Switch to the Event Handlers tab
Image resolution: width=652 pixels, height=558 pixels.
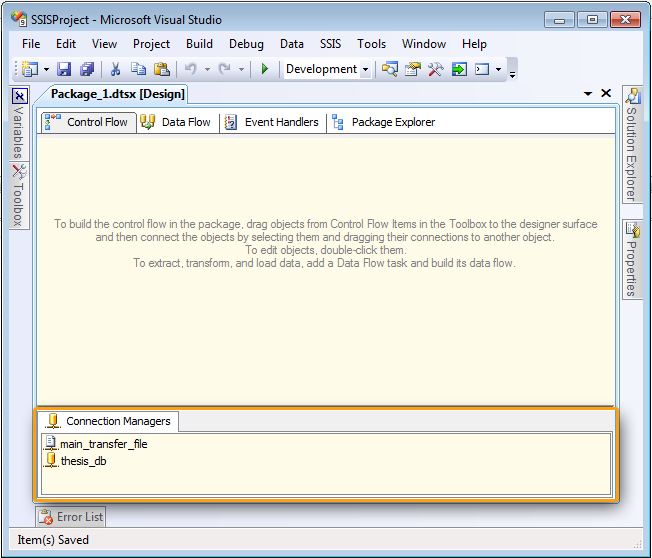(x=273, y=122)
